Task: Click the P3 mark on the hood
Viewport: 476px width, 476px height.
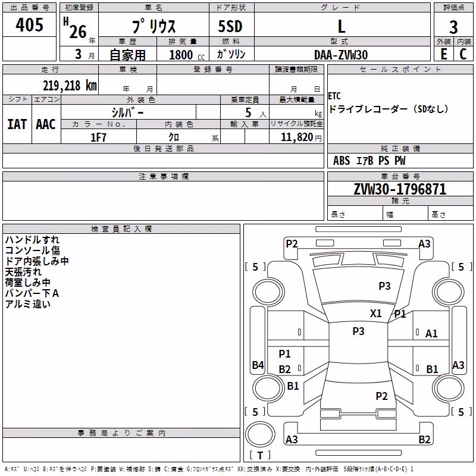Action: [384, 286]
